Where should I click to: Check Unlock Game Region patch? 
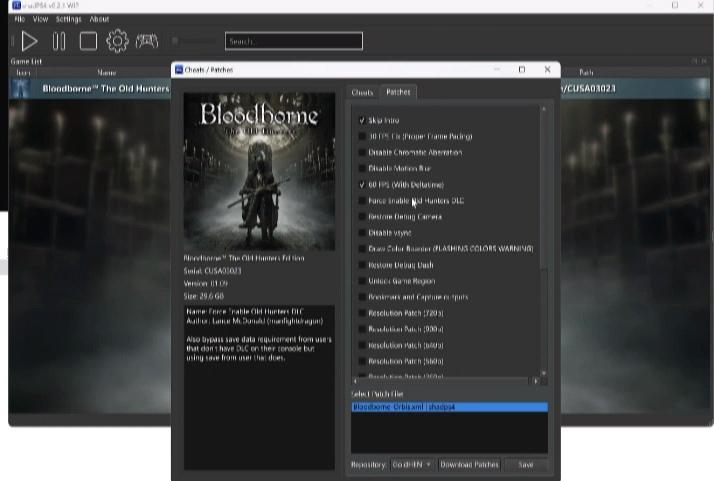[x=362, y=281]
